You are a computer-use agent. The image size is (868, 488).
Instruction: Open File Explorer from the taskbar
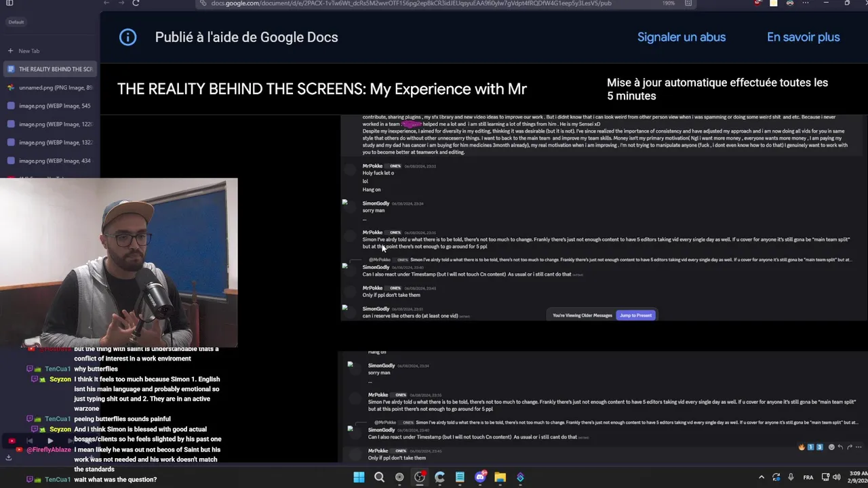500,477
